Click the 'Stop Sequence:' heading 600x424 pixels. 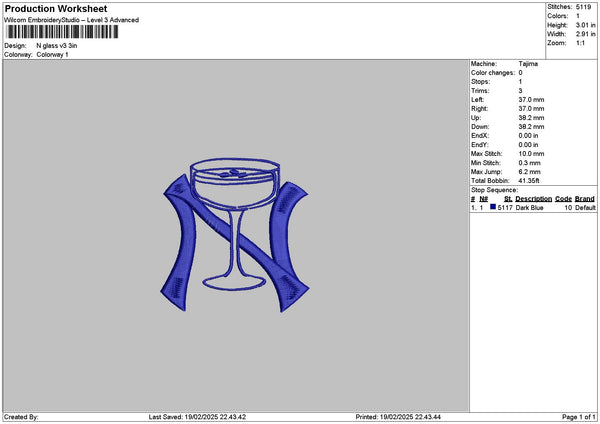pos(494,190)
